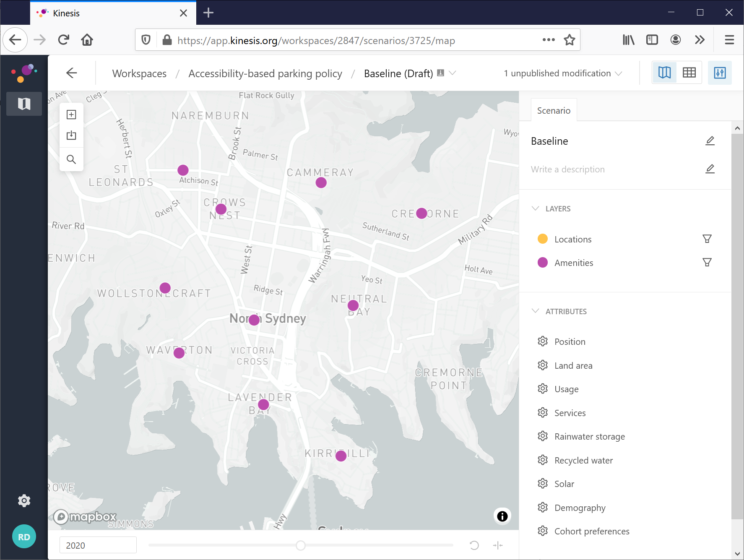This screenshot has width=744, height=560.
Task: Click the add location plus icon on map
Action: [71, 115]
